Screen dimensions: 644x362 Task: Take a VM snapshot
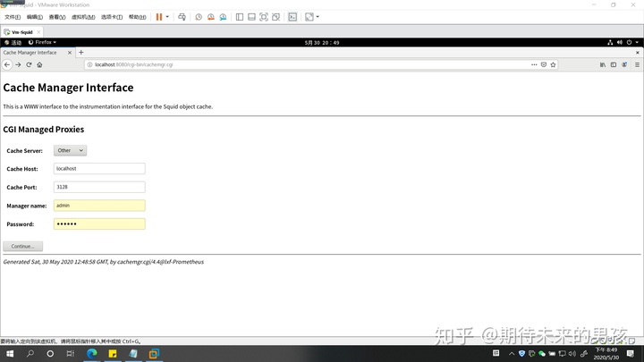pos(199,17)
